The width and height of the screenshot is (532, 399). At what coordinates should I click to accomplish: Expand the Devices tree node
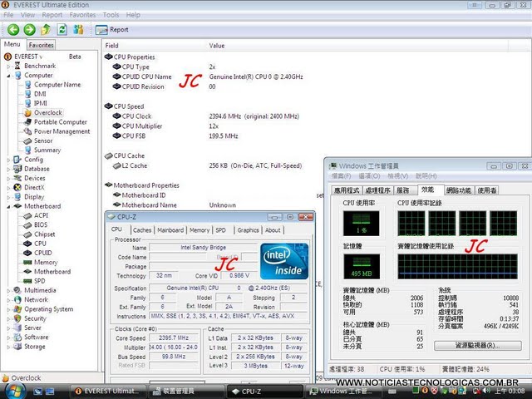point(9,179)
